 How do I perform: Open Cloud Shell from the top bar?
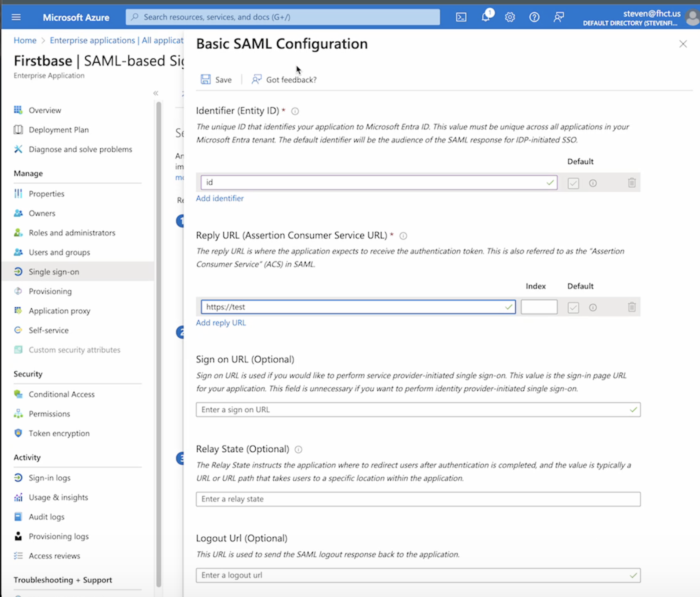click(461, 17)
